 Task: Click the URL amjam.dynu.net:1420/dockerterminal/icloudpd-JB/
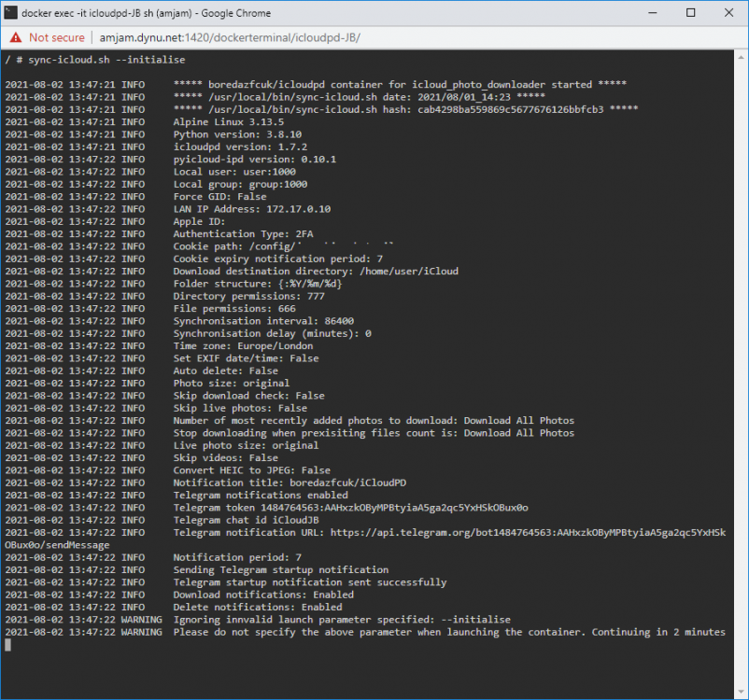(230, 37)
